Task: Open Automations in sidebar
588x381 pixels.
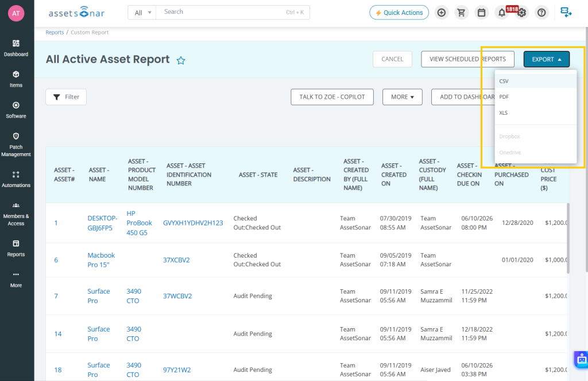Action: click(16, 180)
